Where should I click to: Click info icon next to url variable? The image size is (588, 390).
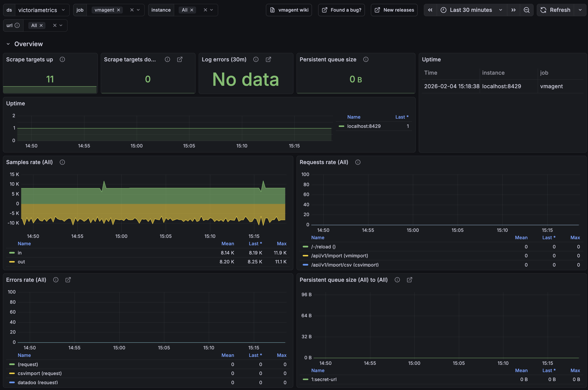(x=17, y=25)
